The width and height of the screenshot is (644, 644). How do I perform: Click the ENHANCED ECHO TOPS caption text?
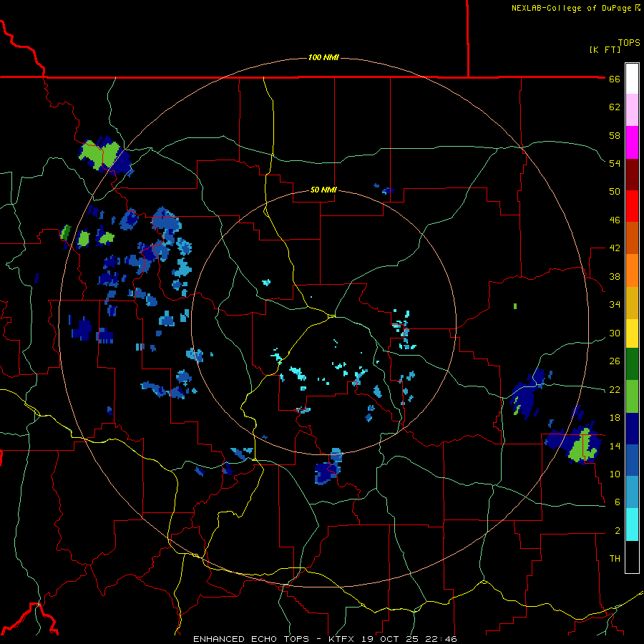coord(251,639)
